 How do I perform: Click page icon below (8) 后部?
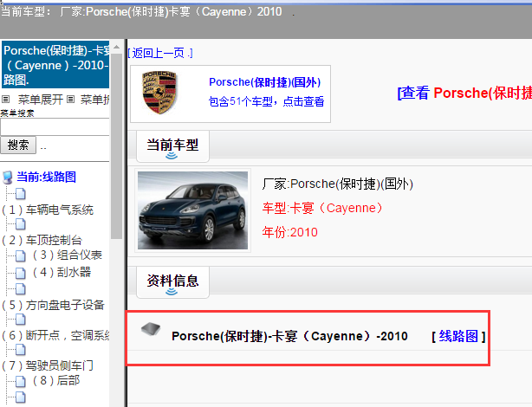point(20,397)
